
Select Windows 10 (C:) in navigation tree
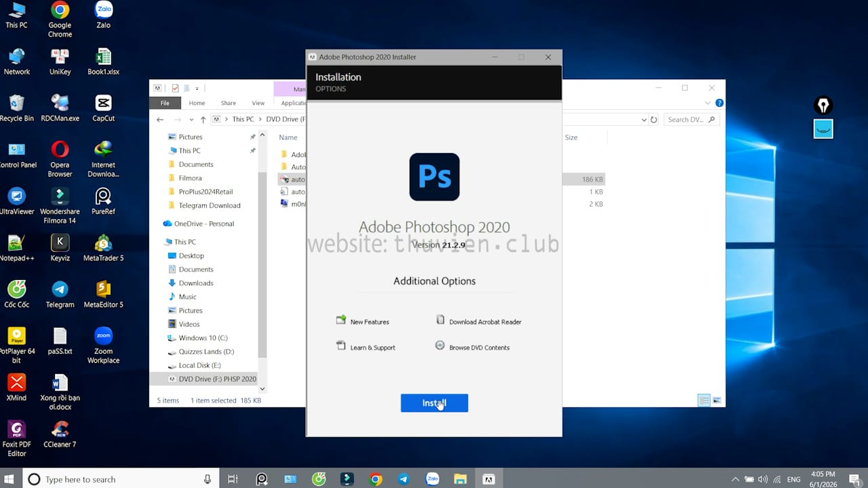tap(203, 338)
